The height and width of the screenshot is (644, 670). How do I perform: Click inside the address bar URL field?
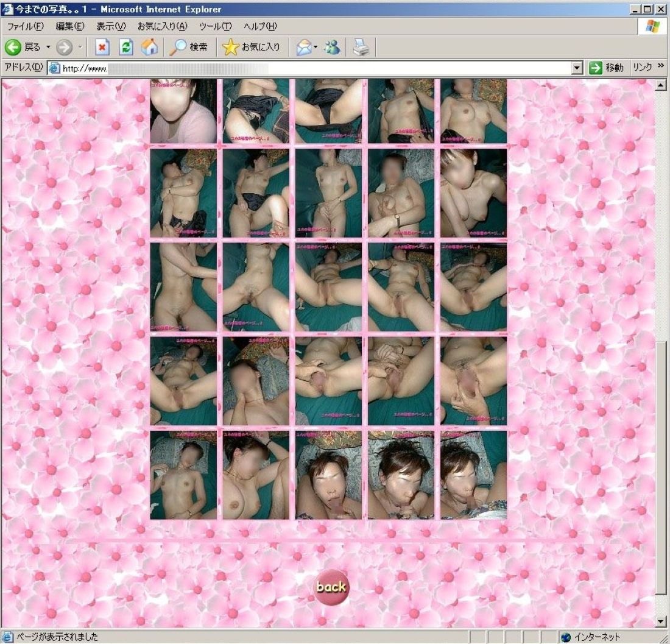point(317,68)
